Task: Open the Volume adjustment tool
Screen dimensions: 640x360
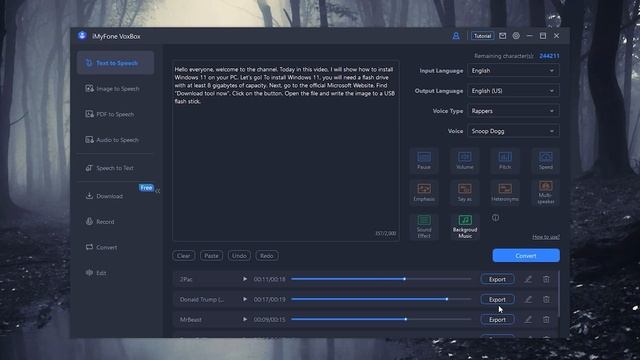Action: click(464, 160)
